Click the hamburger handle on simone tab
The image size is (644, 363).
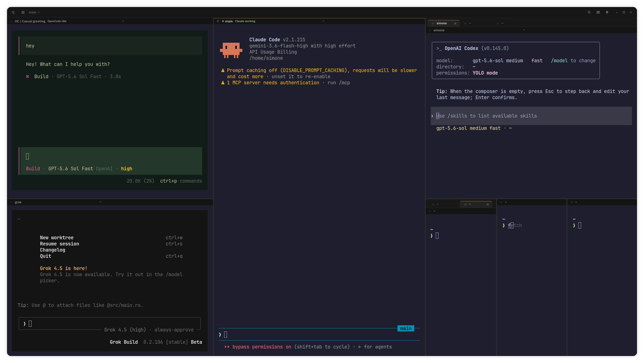433,23
